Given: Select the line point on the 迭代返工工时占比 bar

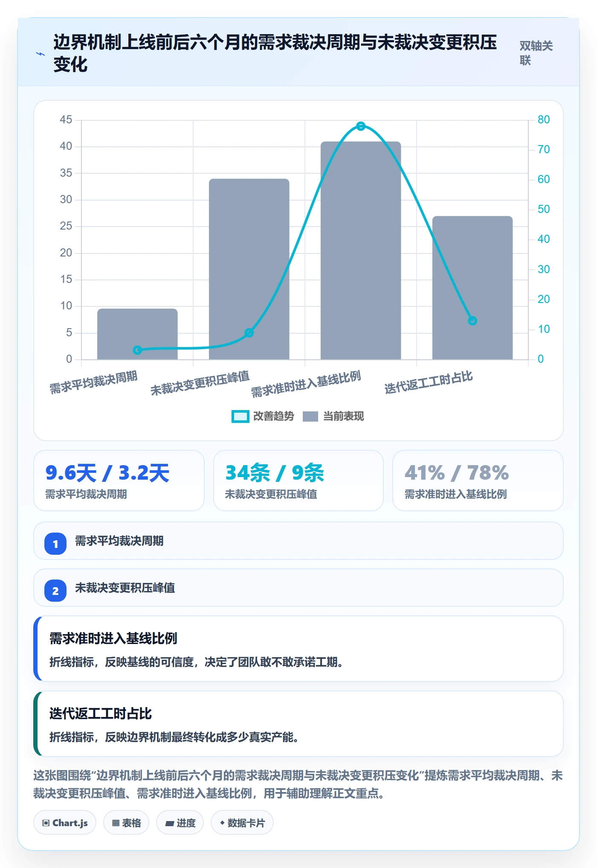Looking at the screenshot, I should [x=472, y=320].
